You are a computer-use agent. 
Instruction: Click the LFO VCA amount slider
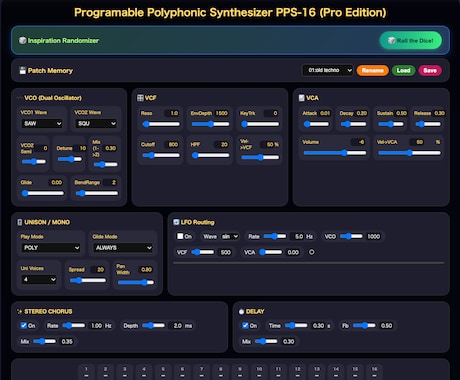click(x=271, y=252)
